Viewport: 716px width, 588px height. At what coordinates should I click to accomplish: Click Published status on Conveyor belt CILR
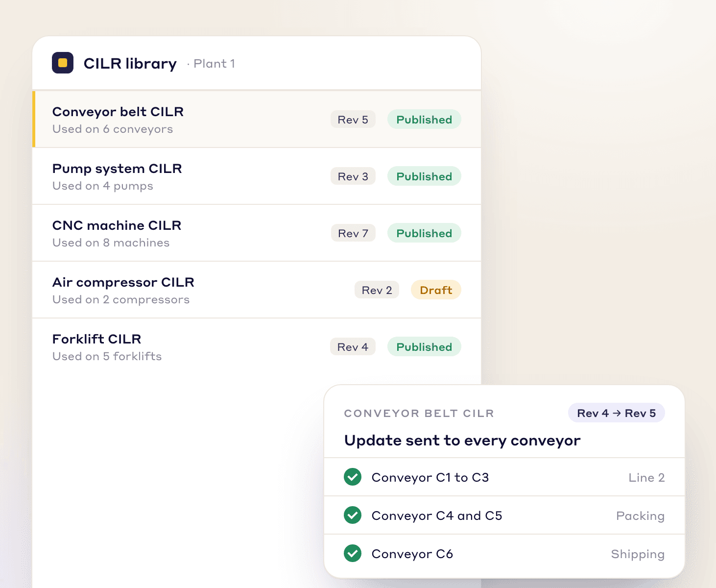(x=424, y=120)
